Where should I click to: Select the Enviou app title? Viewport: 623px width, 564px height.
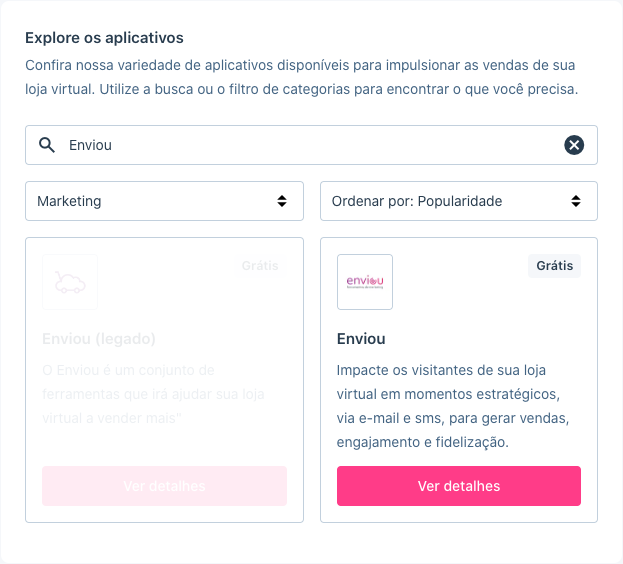(x=361, y=339)
